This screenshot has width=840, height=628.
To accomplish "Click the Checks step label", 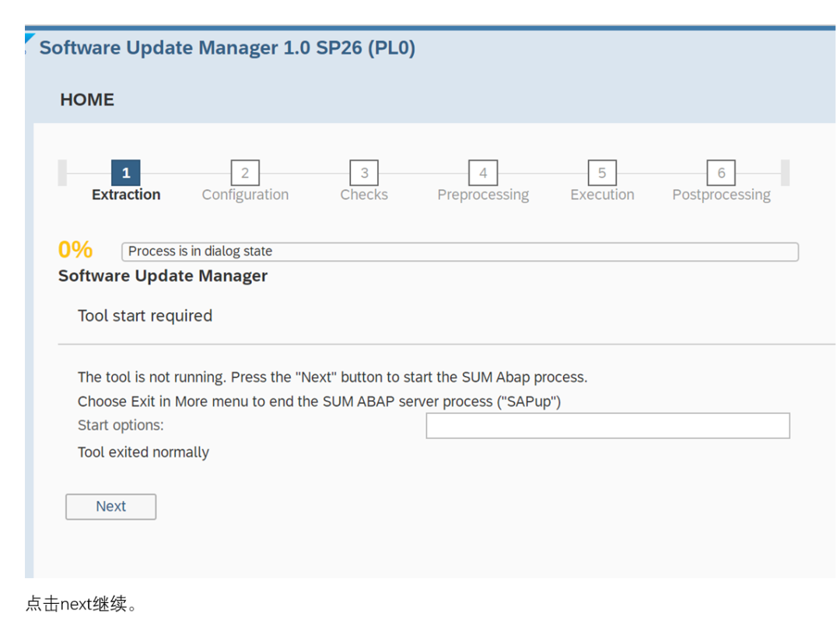I will (364, 195).
